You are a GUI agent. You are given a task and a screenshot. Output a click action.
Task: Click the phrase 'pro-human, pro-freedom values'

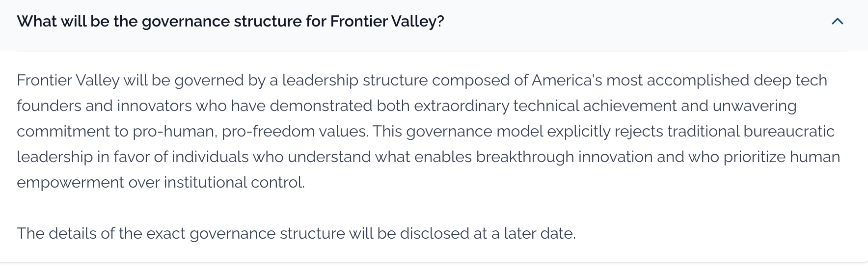(x=250, y=131)
